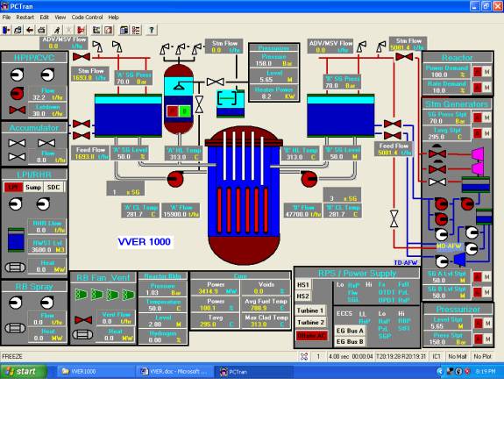The width and height of the screenshot is (504, 435).
Task: Click No Plot in status bar
Action: coord(483,356)
